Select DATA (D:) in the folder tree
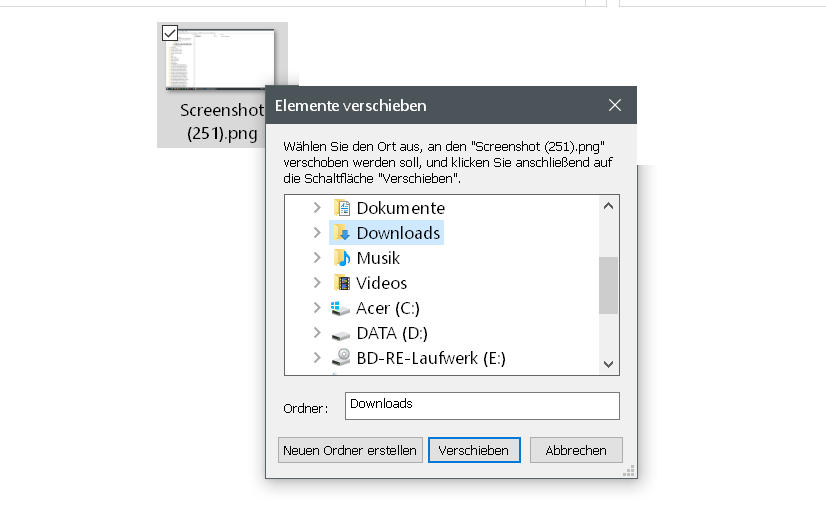 tap(392, 333)
